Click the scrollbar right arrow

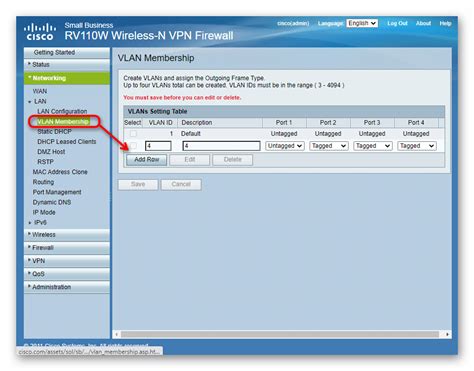(x=447, y=334)
